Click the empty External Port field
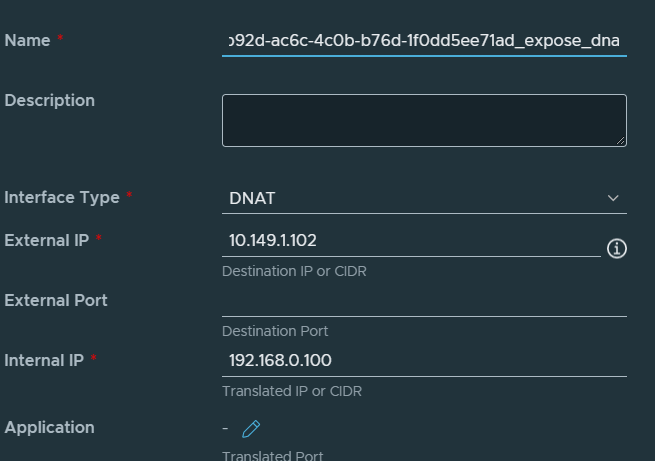 click(x=424, y=301)
